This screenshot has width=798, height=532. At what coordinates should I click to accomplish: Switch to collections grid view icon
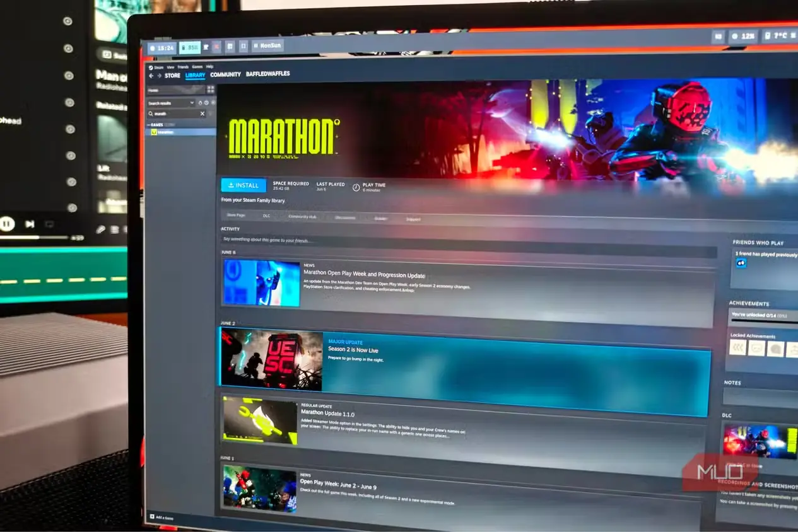pos(211,90)
